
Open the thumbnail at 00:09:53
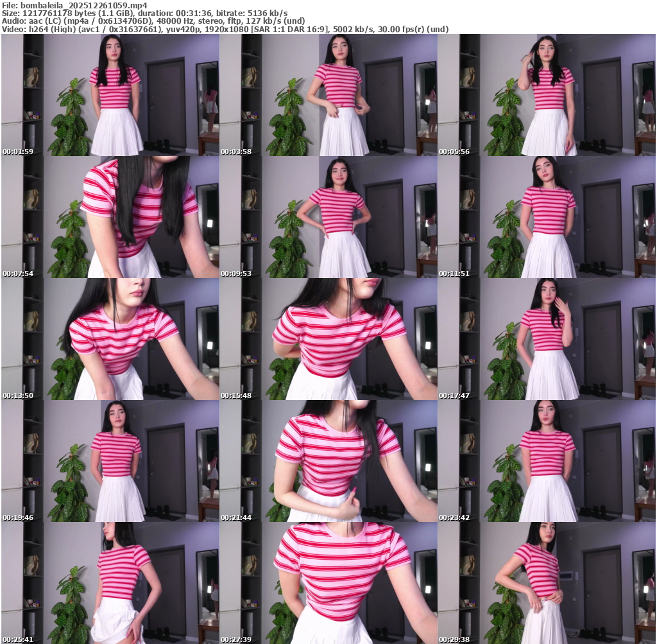pos(328,217)
